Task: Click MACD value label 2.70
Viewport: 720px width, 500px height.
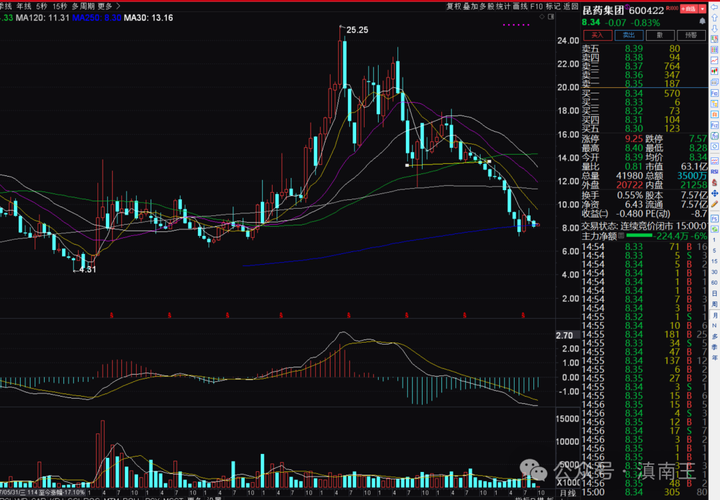Action: [x=564, y=336]
